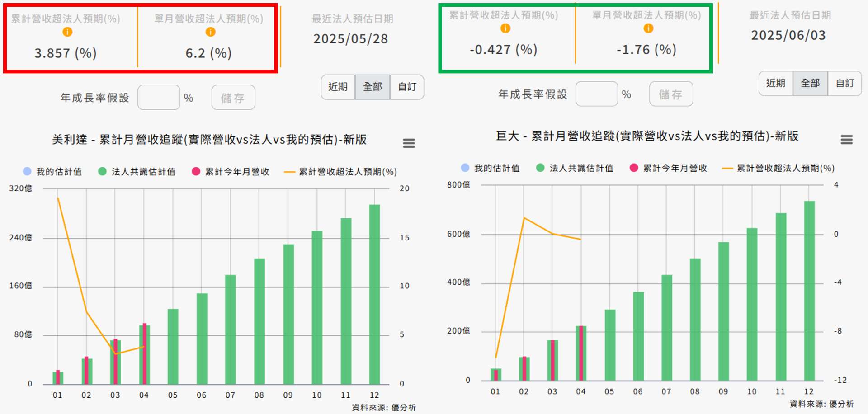The height and width of the screenshot is (414, 868).
Task: Click 資料來源: 優分析 under 巨大 chart
Action: 821,404
